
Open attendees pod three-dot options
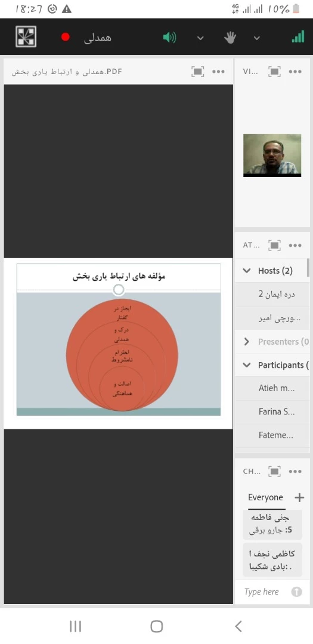coord(295,245)
